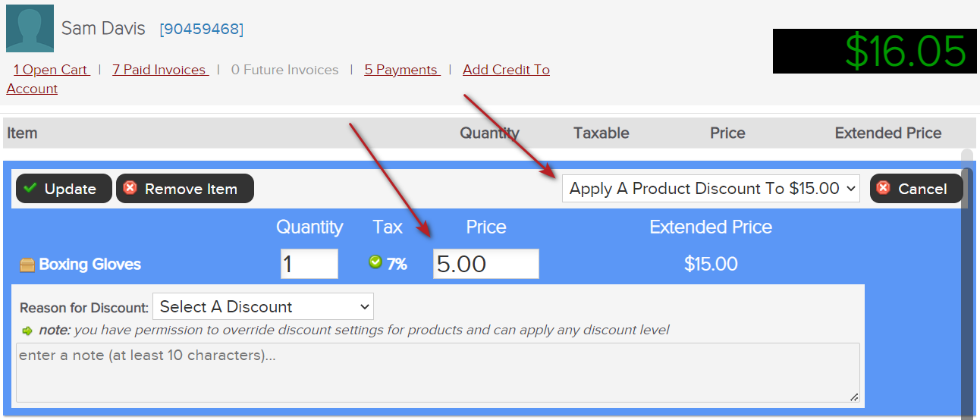Click the Boxing Gloves product box icon
This screenshot has height=420, width=980.
point(27,265)
